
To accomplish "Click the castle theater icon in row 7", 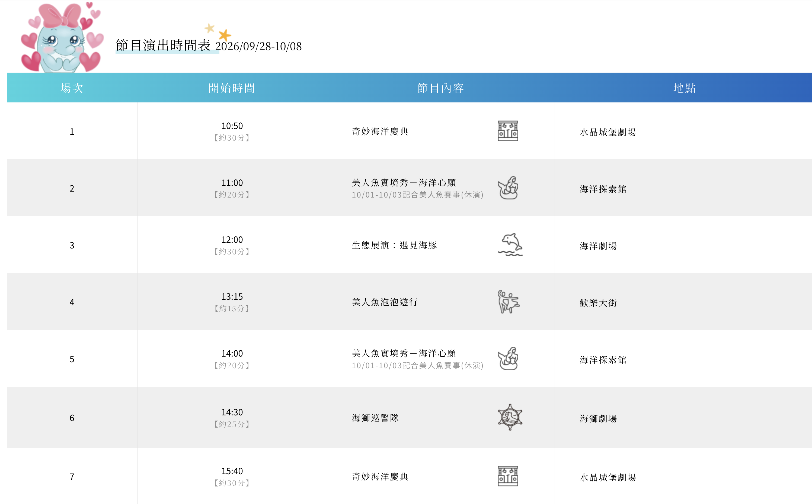I will pyautogui.click(x=508, y=476).
